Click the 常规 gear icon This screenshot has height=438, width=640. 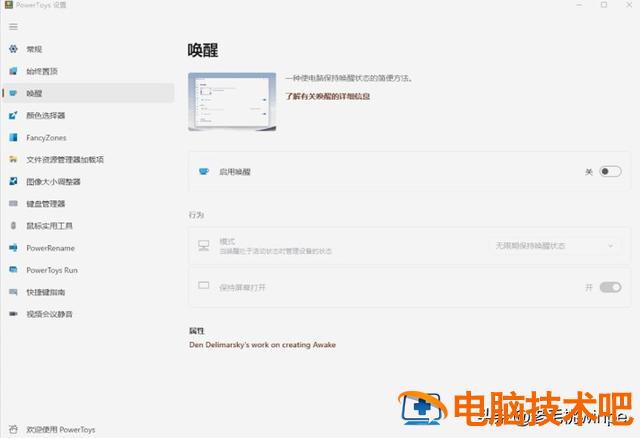pyautogui.click(x=13, y=49)
